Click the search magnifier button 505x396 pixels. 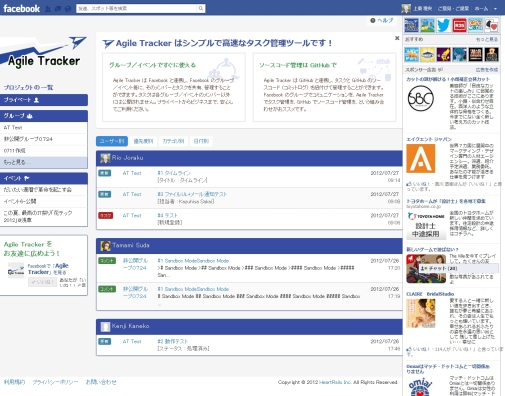click(201, 8)
